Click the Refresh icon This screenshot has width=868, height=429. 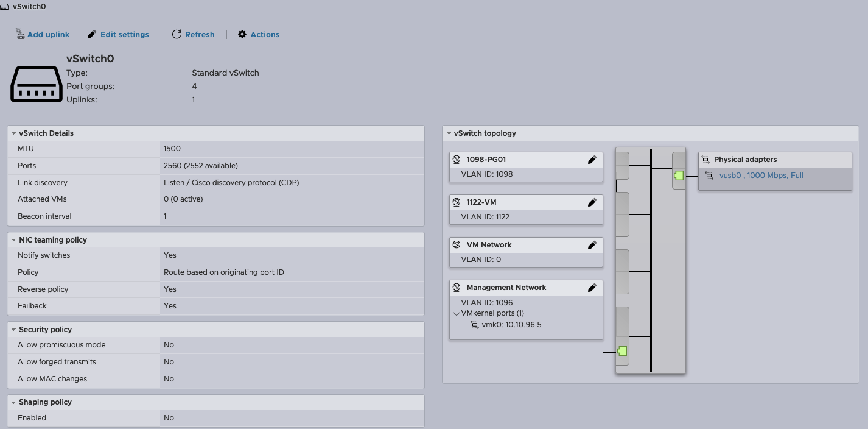coord(177,34)
